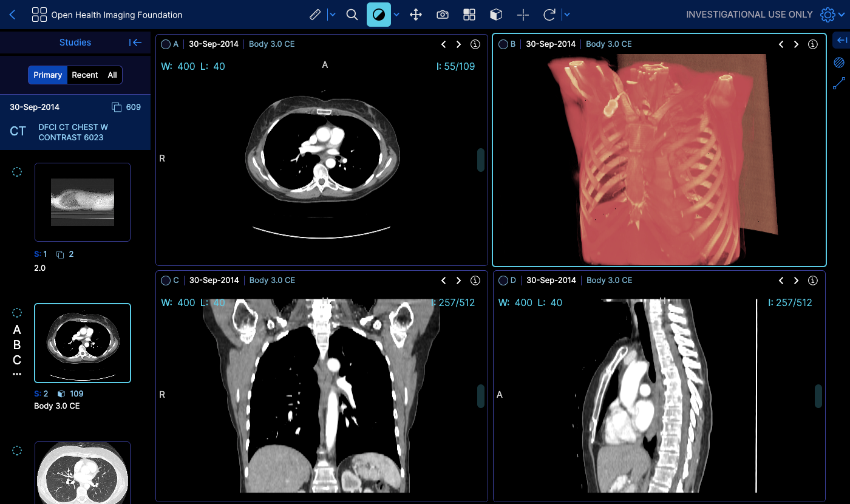
Task: Select the lung window series thumbnail
Action: [x=83, y=472]
